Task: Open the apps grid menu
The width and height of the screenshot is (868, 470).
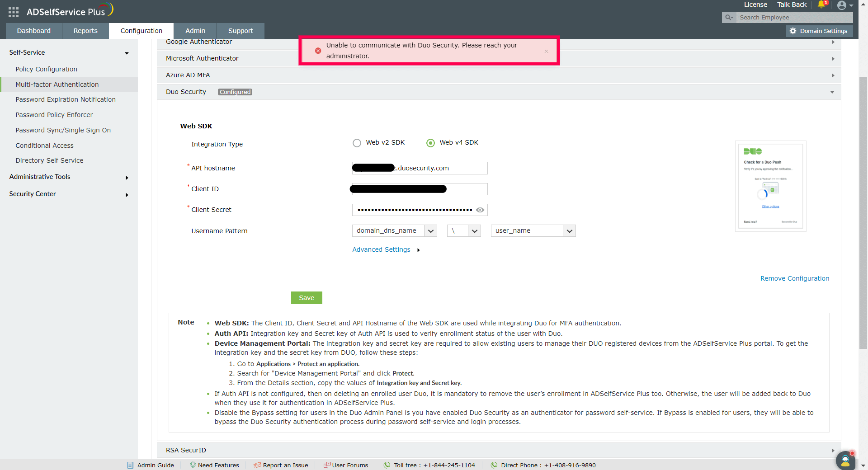Action: tap(13, 12)
